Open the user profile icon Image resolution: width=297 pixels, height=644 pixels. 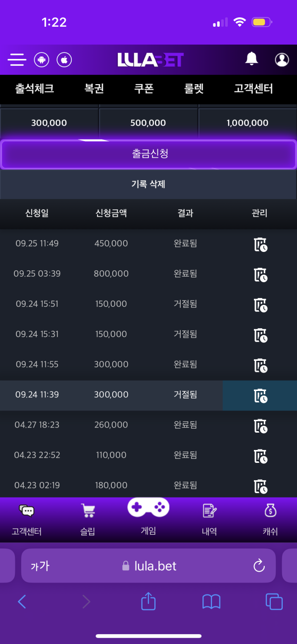point(282,59)
